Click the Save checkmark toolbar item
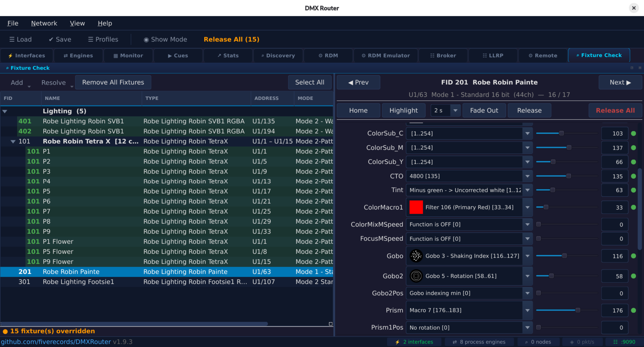The height and width of the screenshot is (347, 644). coord(60,39)
